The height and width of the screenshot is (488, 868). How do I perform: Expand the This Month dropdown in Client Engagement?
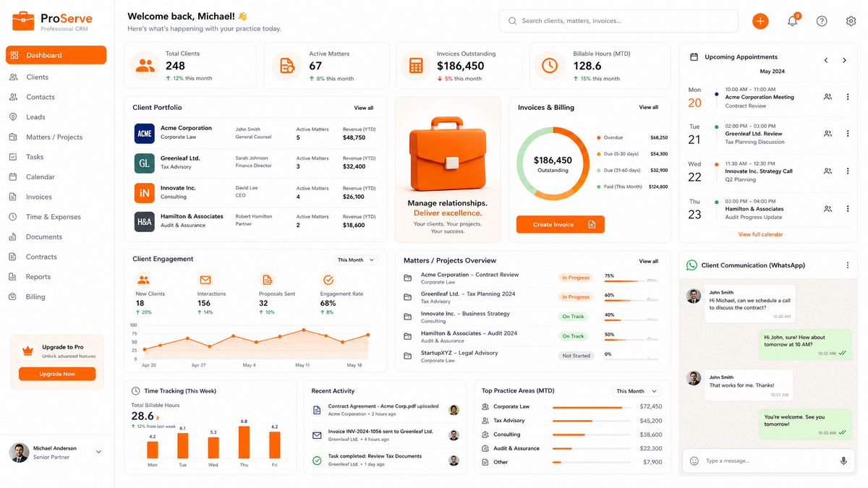356,260
